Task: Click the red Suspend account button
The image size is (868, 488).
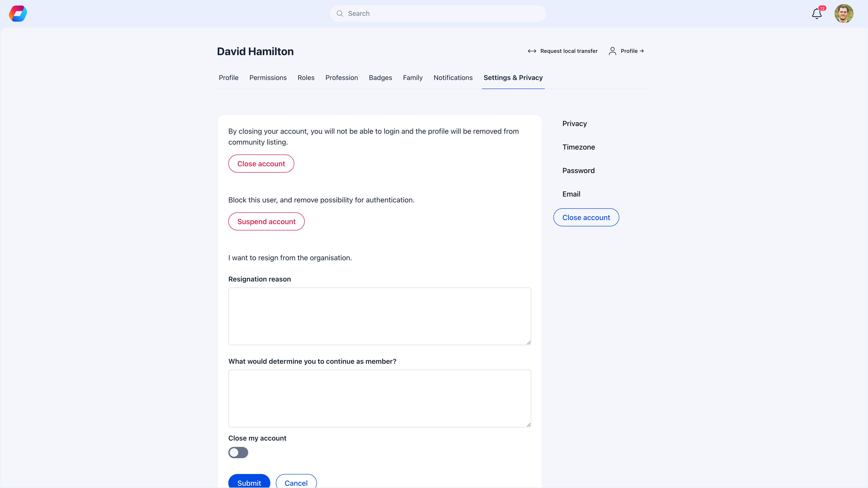Action: (x=266, y=221)
